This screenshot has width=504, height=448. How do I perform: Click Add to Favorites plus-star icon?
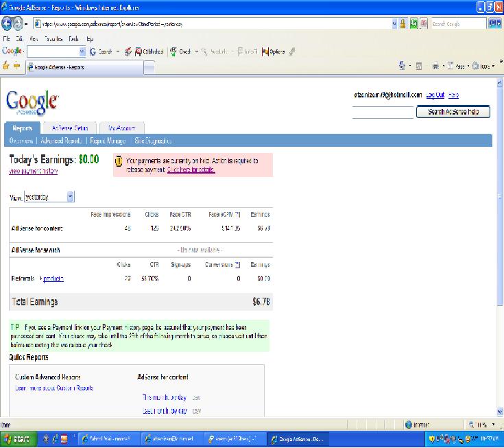(16, 67)
